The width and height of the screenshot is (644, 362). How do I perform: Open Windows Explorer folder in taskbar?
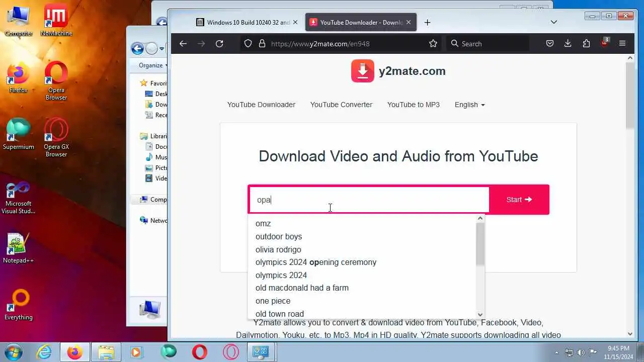(106, 352)
